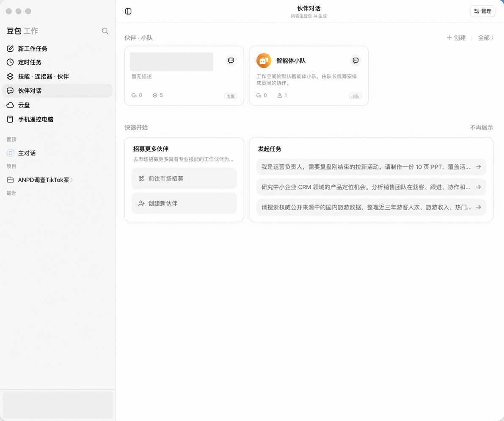Open 新工作任务 from the sidebar

coord(57,49)
